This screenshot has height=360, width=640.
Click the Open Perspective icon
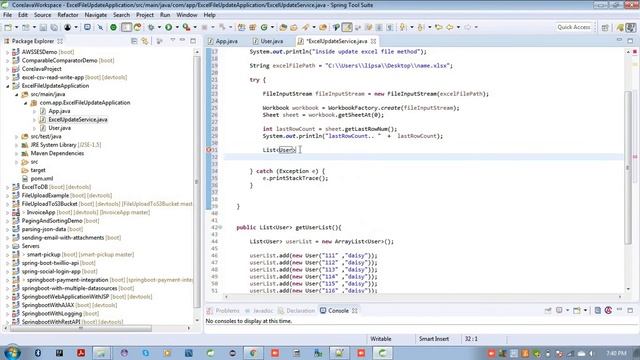tap(605, 27)
